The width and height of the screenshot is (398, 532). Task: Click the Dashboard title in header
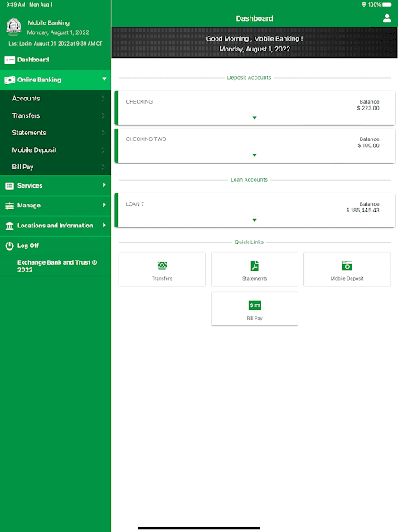255,18
